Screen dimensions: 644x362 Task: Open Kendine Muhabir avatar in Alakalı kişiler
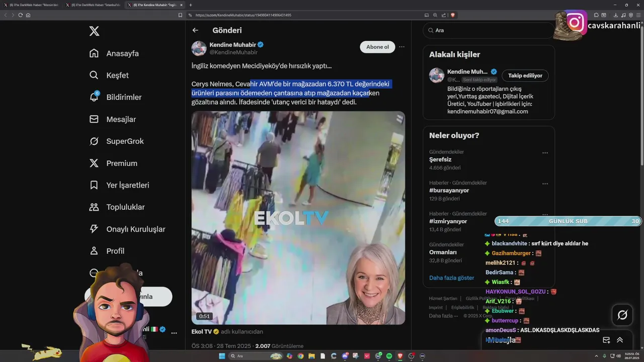[x=436, y=75]
